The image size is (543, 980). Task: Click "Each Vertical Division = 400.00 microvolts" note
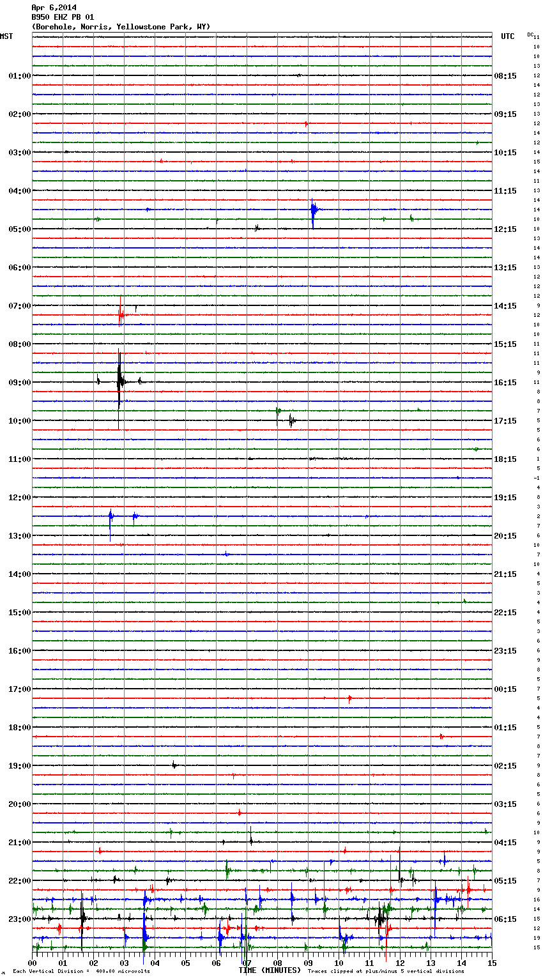point(81,971)
